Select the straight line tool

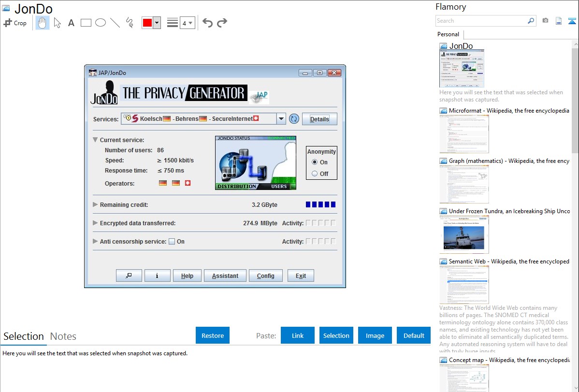115,23
